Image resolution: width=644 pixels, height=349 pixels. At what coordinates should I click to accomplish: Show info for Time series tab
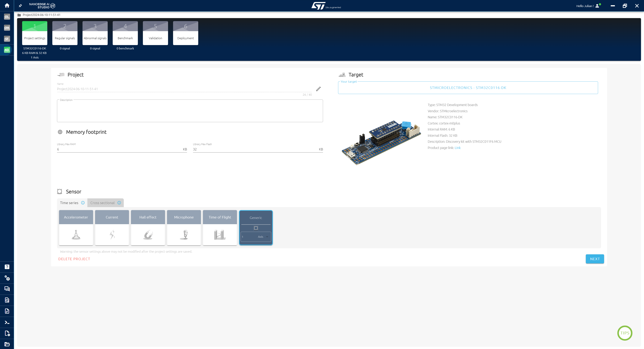83,203
